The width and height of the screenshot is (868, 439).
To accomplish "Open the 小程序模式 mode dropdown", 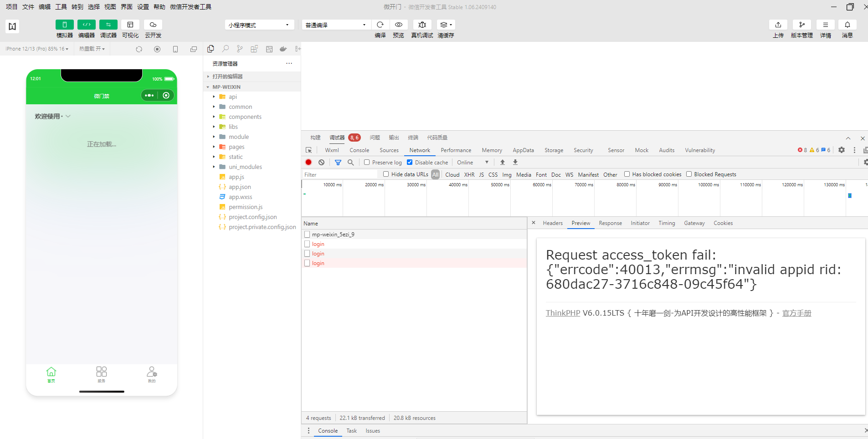I will pyautogui.click(x=259, y=25).
